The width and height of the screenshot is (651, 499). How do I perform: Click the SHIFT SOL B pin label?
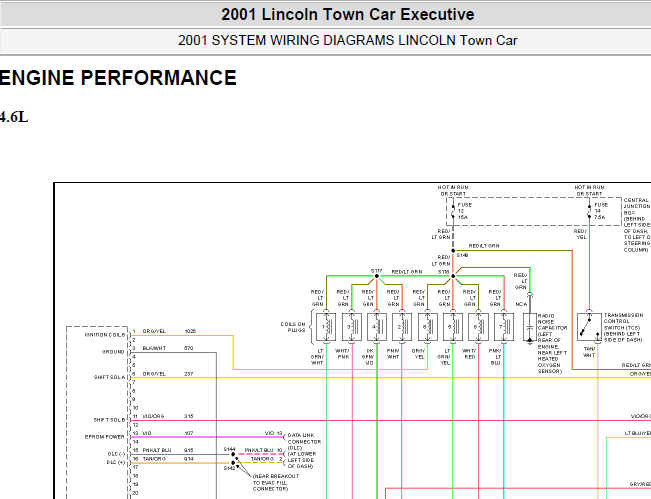[109, 420]
